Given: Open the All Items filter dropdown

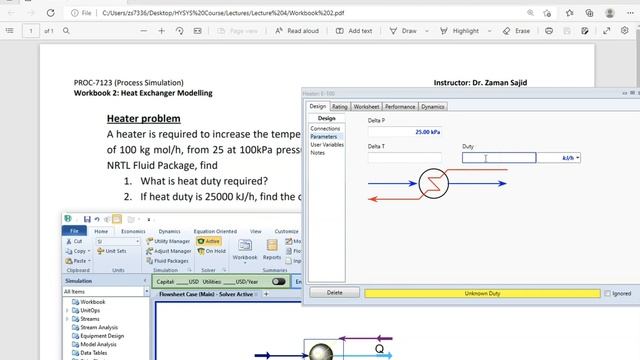Looking at the screenshot, I should pos(147,291).
